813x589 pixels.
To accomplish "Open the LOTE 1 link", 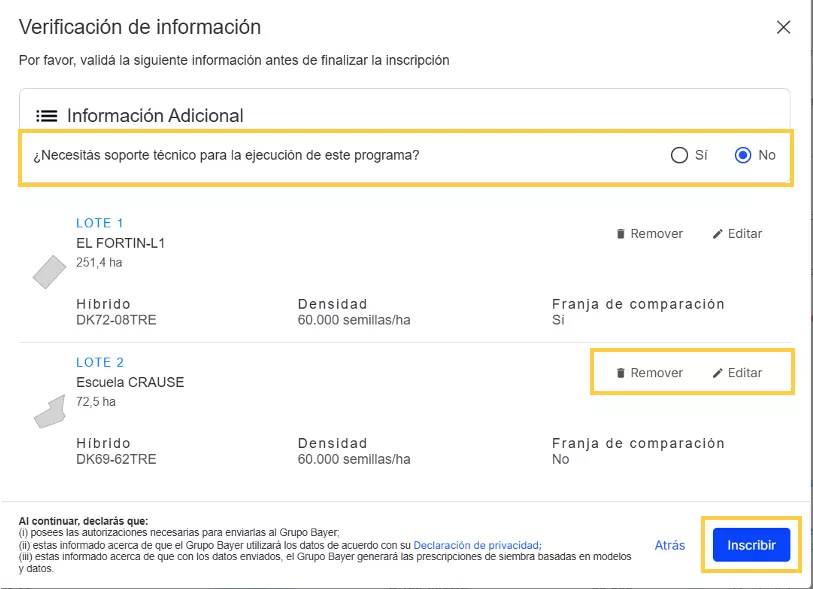I will 100,223.
